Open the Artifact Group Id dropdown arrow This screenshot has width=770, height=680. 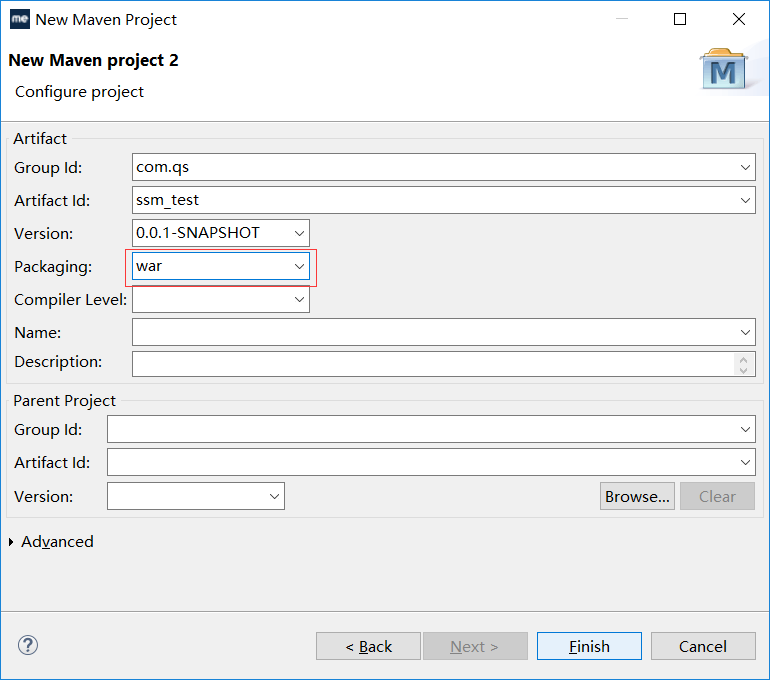click(x=745, y=167)
